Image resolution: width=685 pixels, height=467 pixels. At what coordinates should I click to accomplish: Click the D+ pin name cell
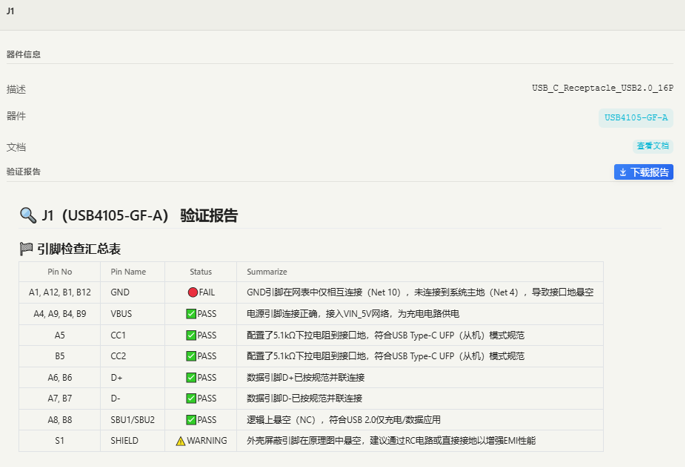tap(132, 377)
